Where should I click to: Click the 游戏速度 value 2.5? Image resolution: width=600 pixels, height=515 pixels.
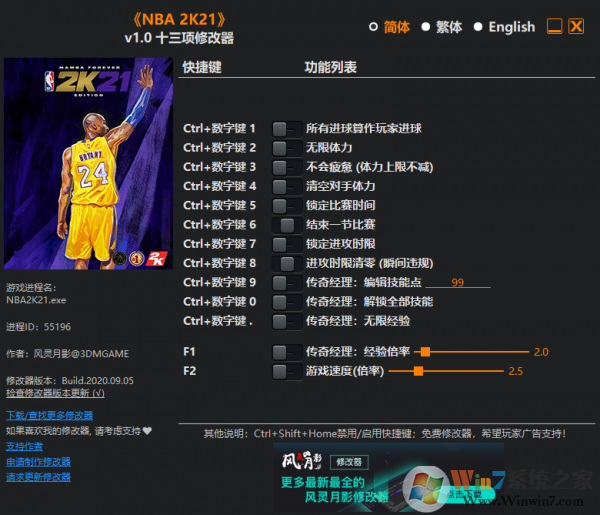click(515, 371)
